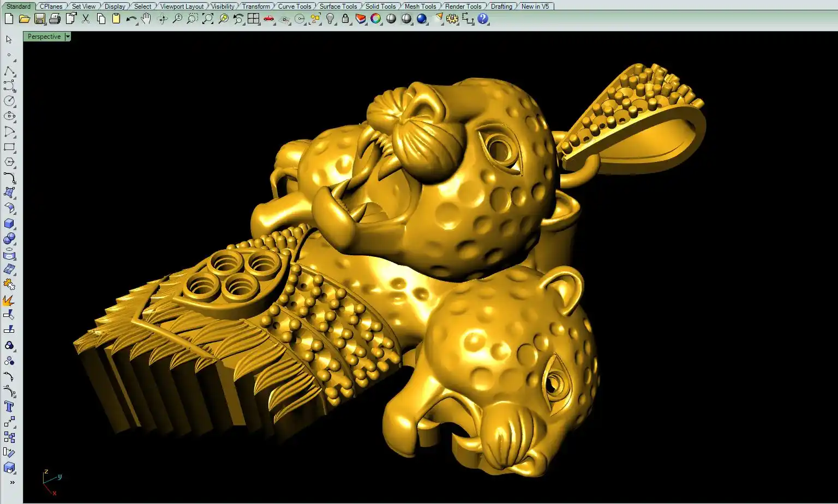Choose the Box solid tool

[9, 224]
